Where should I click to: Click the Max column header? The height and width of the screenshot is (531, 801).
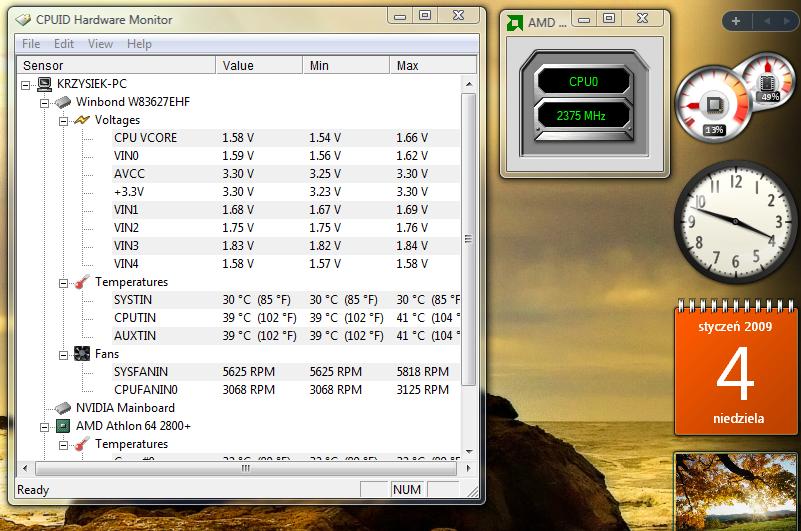click(x=433, y=65)
